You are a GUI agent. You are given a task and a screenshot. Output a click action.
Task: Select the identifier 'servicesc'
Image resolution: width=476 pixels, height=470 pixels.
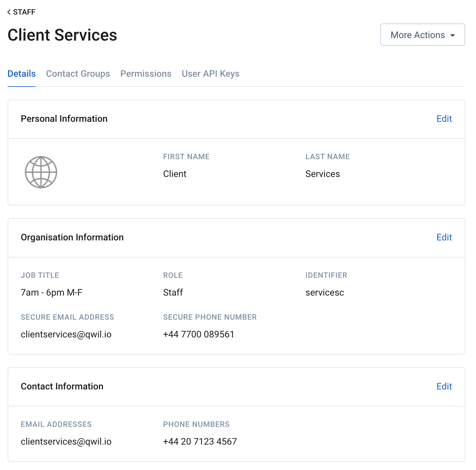(325, 292)
